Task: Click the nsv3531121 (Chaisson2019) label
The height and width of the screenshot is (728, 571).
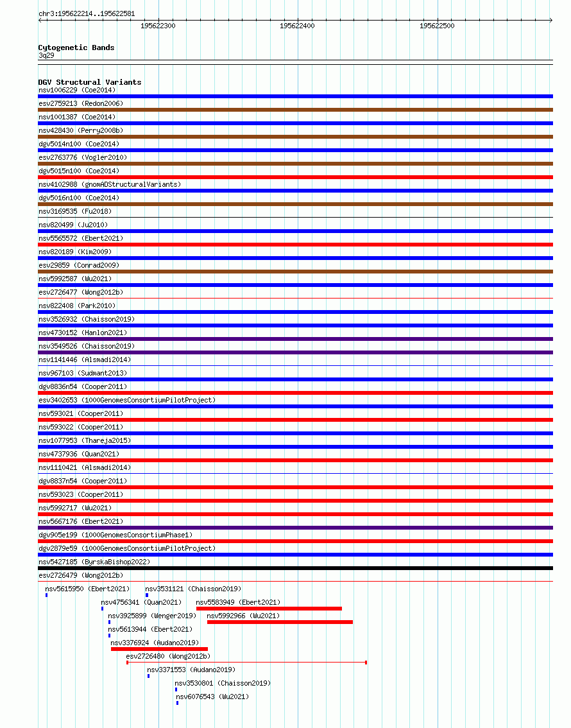Action: (193, 589)
